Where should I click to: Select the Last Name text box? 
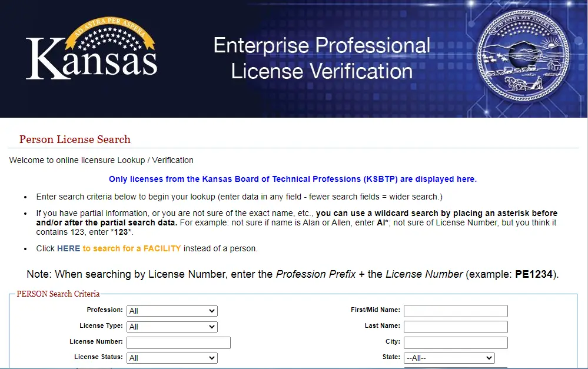456,327
